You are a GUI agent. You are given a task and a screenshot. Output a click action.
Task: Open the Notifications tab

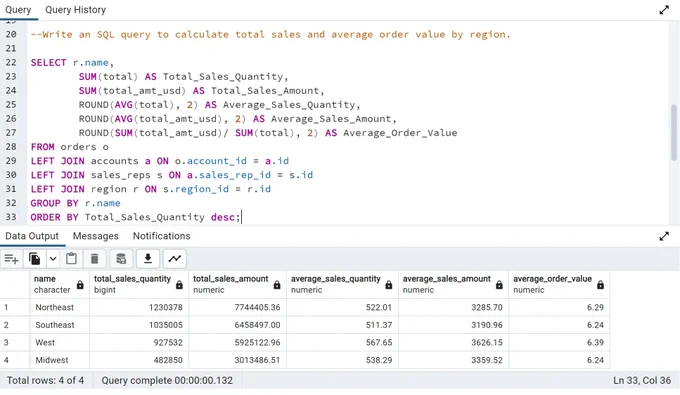coord(161,236)
